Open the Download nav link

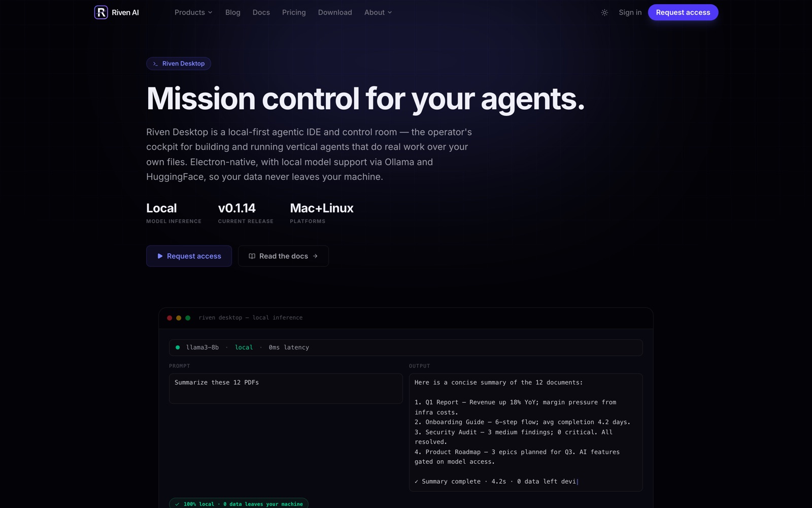[335, 12]
